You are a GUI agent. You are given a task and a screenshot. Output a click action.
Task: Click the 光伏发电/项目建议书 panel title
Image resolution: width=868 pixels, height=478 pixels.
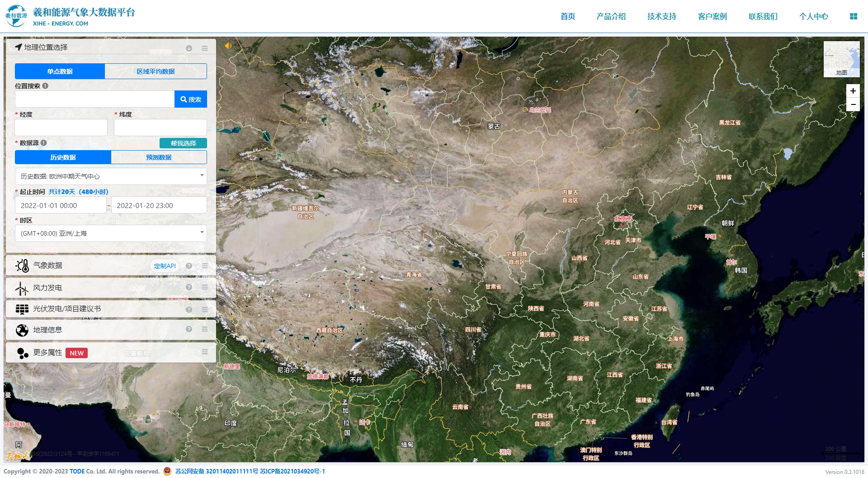pyautogui.click(x=67, y=309)
